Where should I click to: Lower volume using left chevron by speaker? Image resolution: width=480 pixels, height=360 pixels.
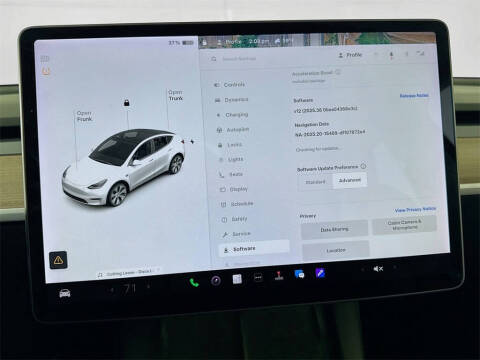tap(363, 270)
